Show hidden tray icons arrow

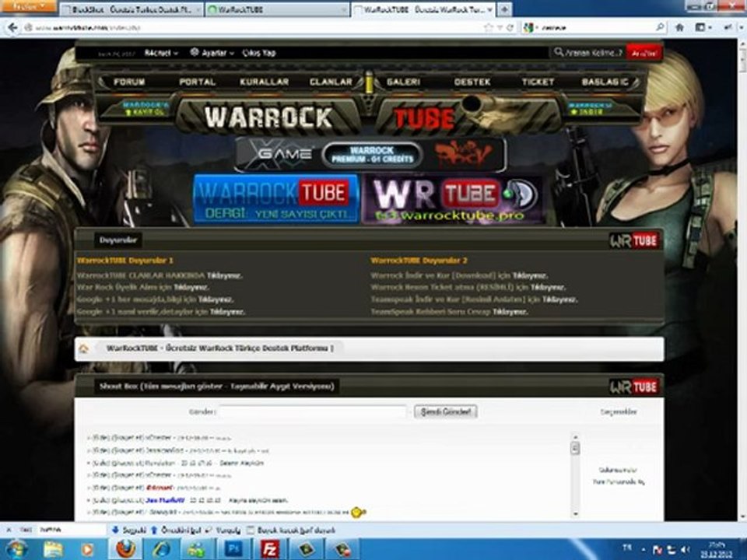[644, 550]
